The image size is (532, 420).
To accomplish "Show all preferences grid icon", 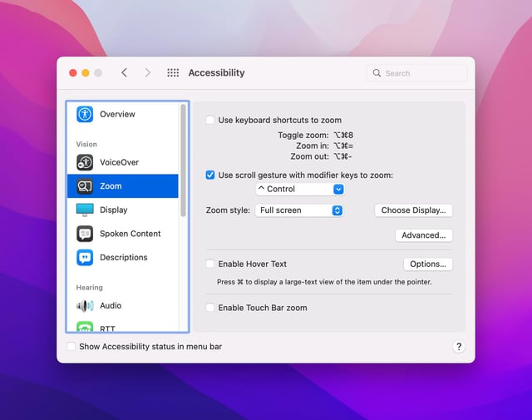I will coord(173,72).
